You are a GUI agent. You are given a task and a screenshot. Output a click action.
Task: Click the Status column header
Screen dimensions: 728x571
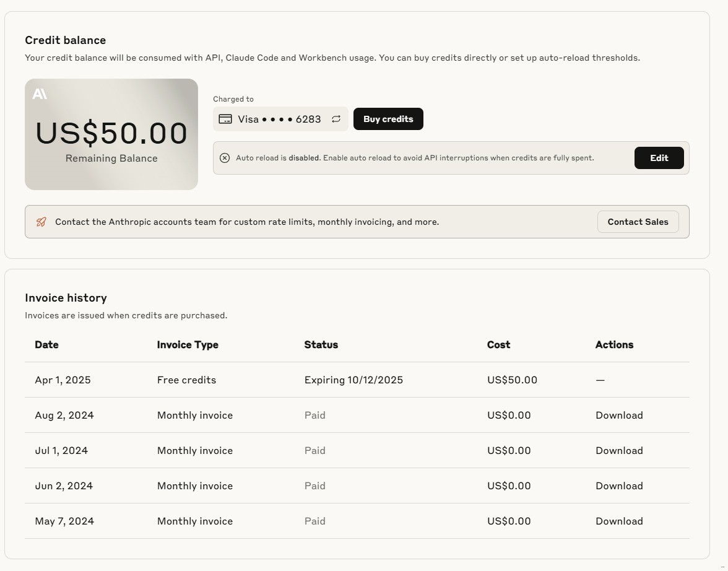point(321,344)
